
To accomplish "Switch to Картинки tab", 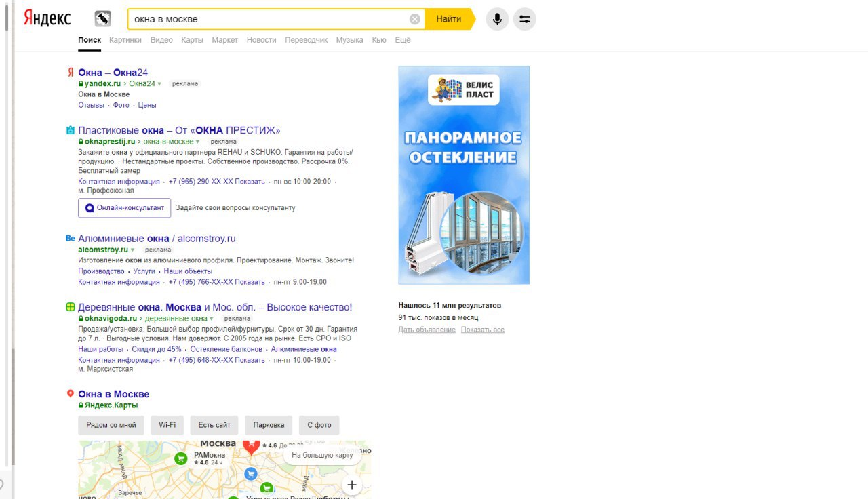I will pyautogui.click(x=125, y=40).
